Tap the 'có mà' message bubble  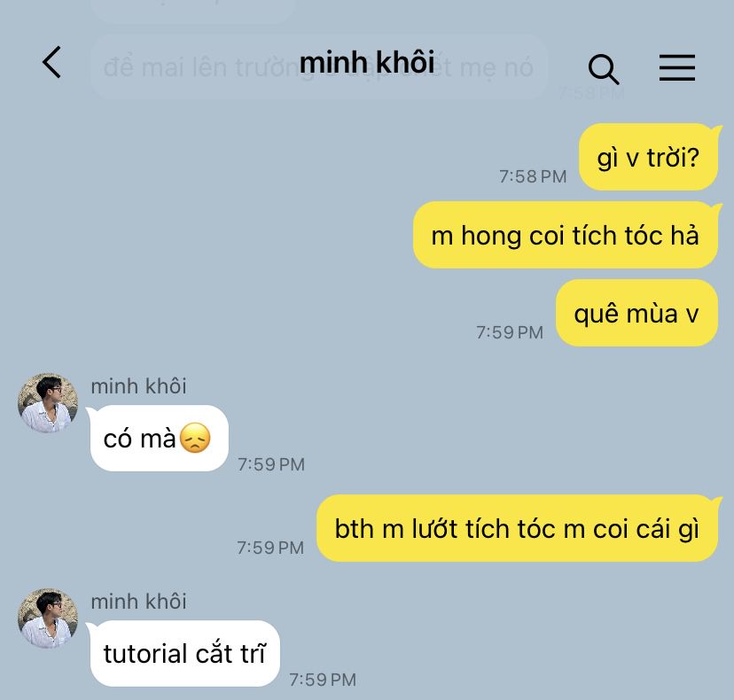point(160,439)
